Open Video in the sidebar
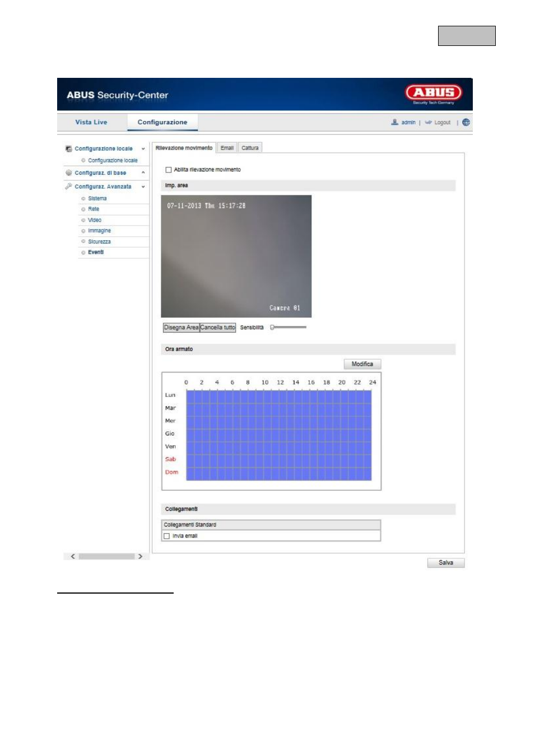 tap(95, 220)
